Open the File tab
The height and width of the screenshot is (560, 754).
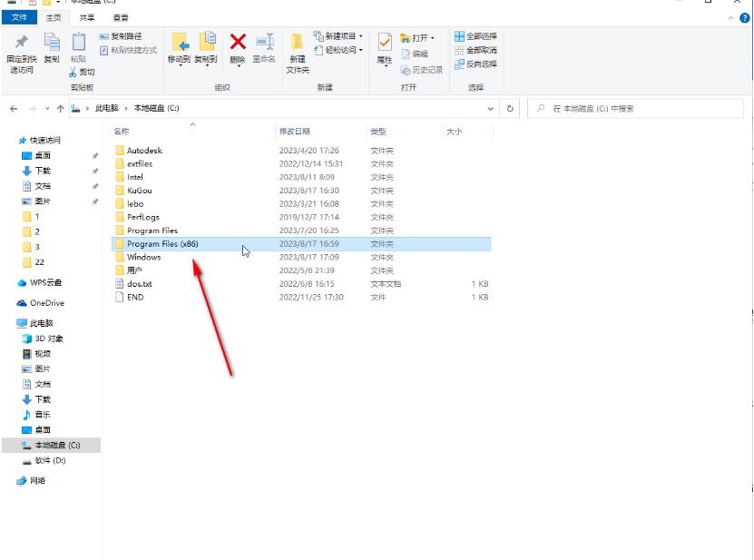pyautogui.click(x=19, y=17)
